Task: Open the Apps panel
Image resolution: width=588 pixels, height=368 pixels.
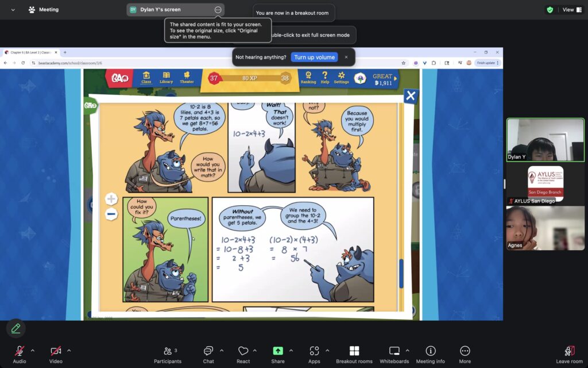Action: pos(314,351)
